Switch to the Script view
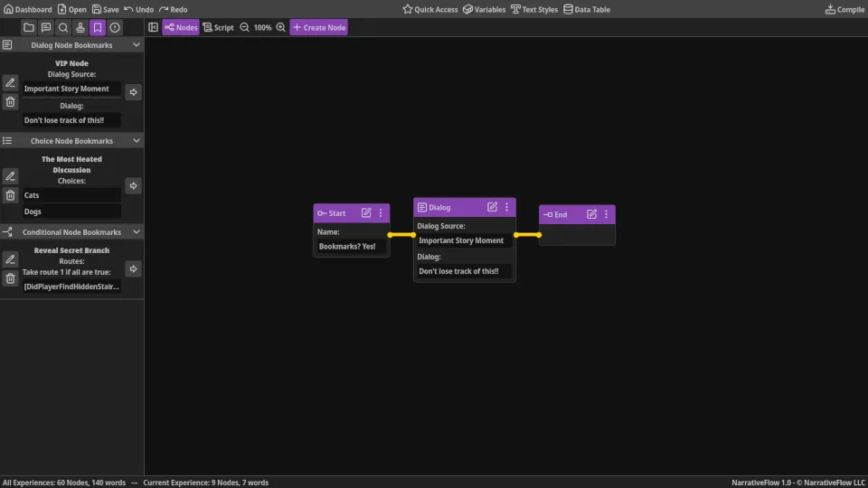868x488 pixels. pyautogui.click(x=218, y=27)
